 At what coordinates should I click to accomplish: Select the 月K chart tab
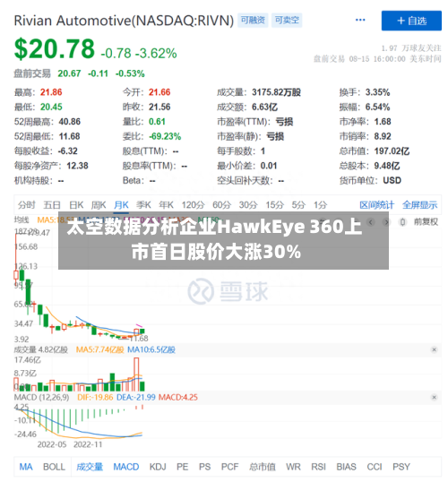(x=121, y=205)
